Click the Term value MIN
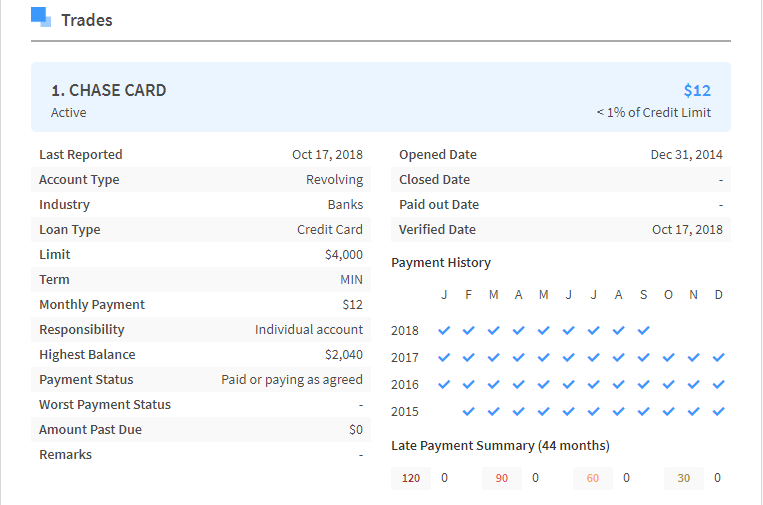Image resolution: width=763 pixels, height=505 pixels. (x=351, y=280)
